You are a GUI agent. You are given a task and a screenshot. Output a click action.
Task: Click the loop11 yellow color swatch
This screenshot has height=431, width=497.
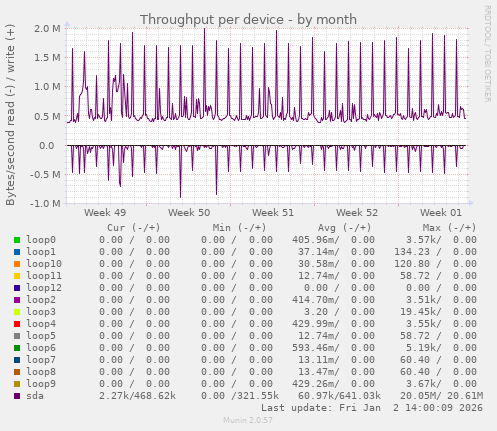tap(17, 276)
